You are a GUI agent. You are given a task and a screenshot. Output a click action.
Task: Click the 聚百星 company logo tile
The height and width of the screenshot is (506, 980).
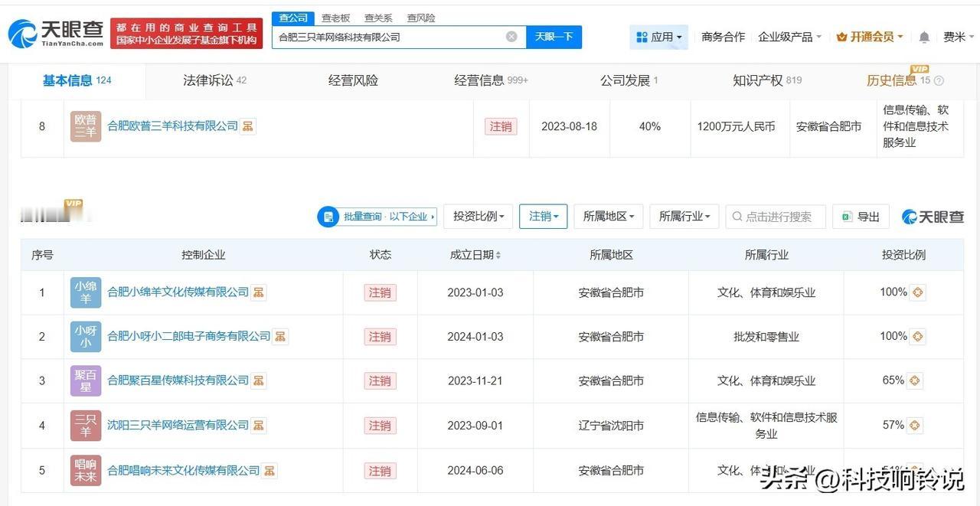86,380
